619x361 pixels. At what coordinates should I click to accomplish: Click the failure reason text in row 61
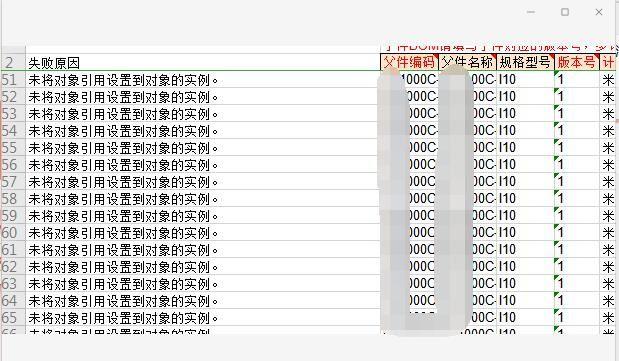[123, 250]
